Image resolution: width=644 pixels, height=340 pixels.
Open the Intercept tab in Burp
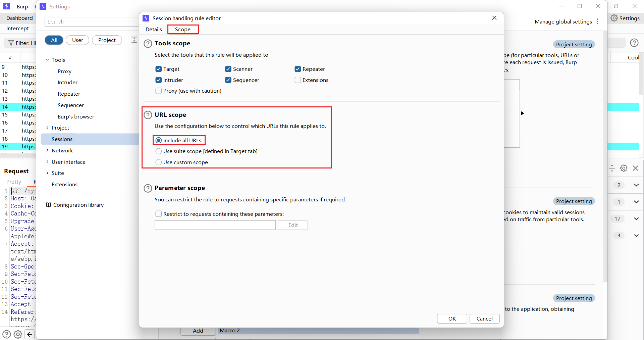[17, 29]
